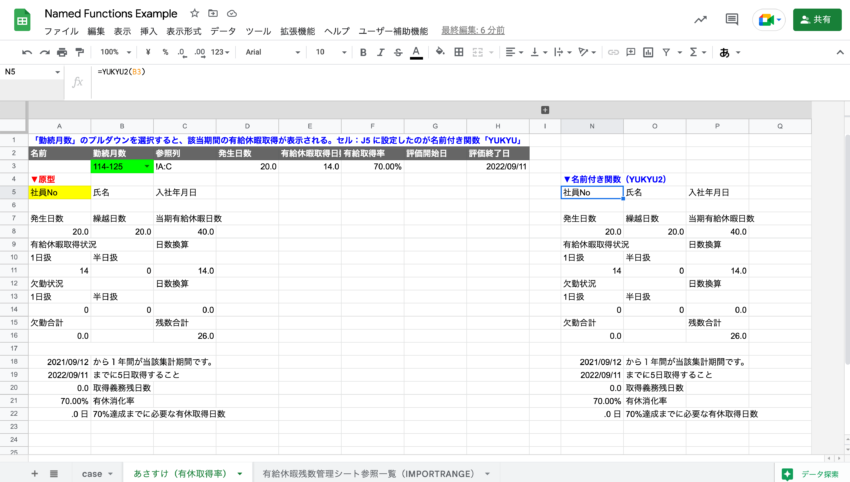
Task: Click the insert link icon
Action: pyautogui.click(x=613, y=52)
